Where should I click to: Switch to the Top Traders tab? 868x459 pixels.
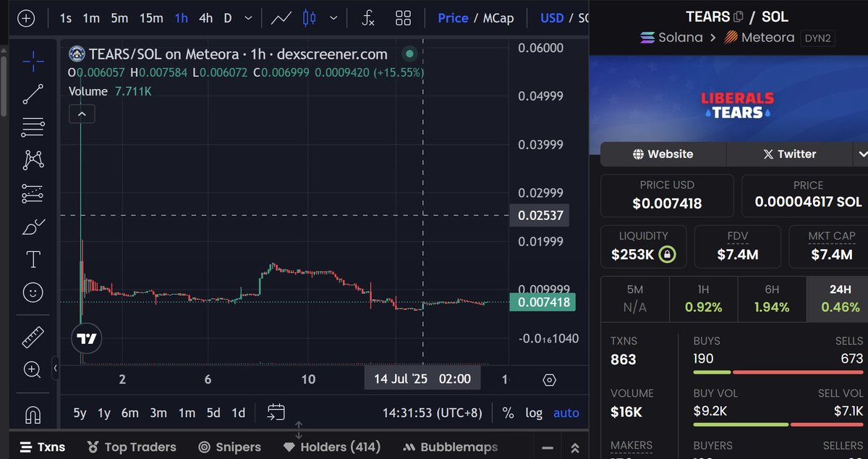coord(131,447)
